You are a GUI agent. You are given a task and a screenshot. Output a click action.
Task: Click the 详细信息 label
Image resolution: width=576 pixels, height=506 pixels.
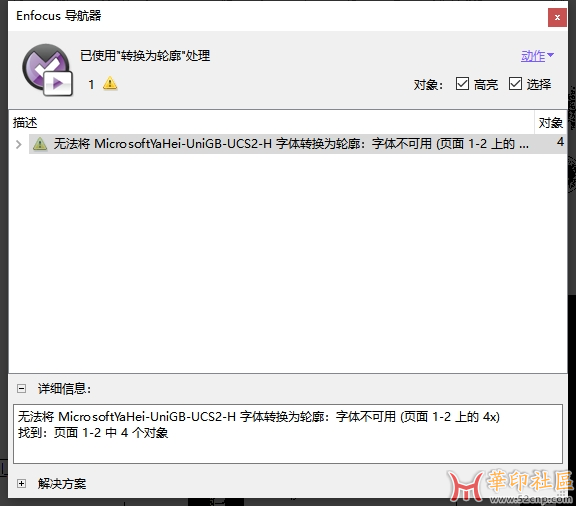[x=64, y=388]
